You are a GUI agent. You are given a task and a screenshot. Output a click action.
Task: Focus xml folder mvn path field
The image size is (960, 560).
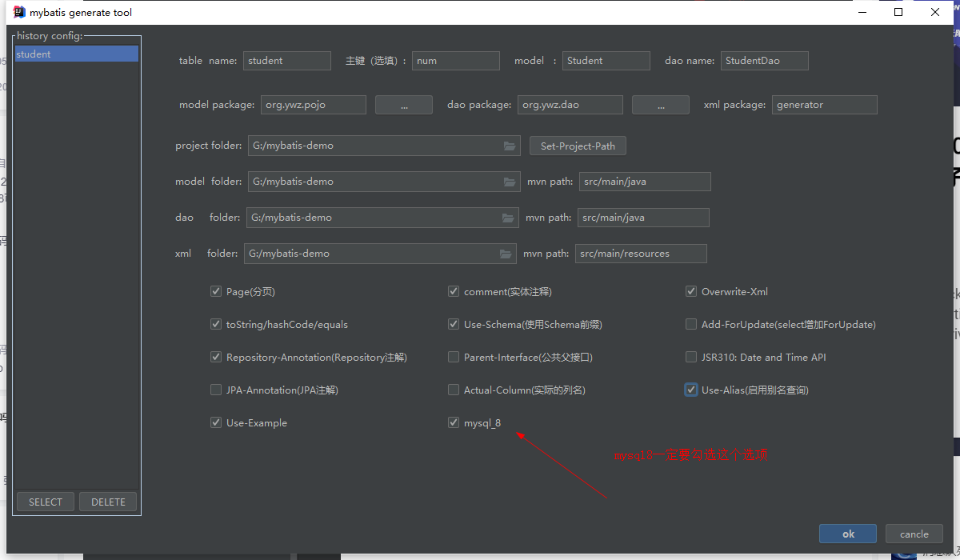pyautogui.click(x=641, y=254)
